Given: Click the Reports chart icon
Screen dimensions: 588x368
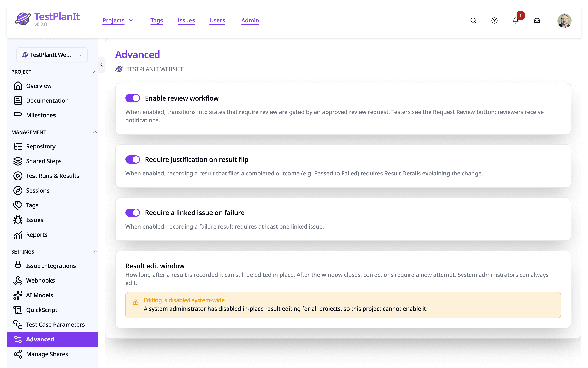Looking at the screenshot, I should (18, 235).
